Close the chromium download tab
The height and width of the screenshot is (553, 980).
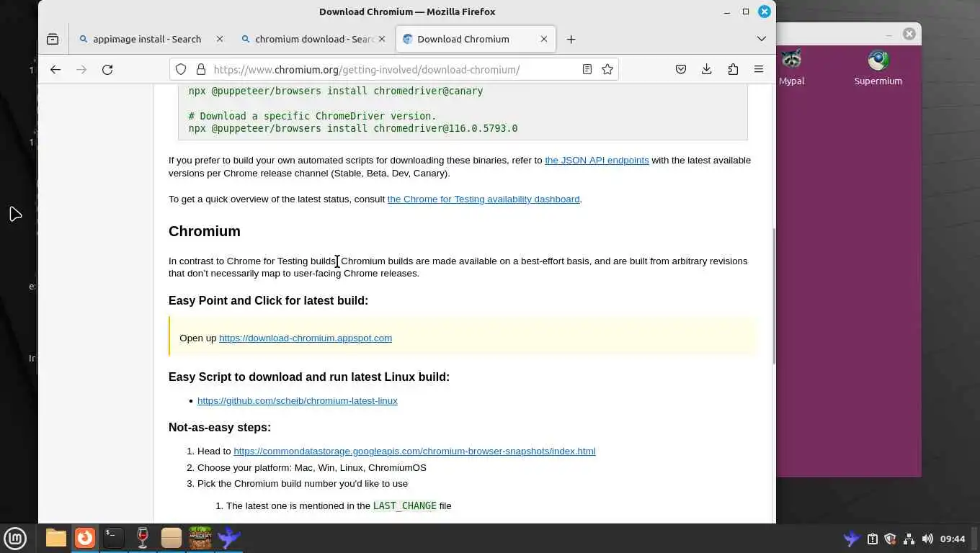382,39
